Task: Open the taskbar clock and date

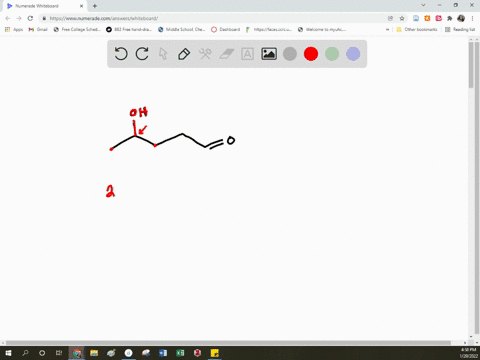Action: point(468,353)
